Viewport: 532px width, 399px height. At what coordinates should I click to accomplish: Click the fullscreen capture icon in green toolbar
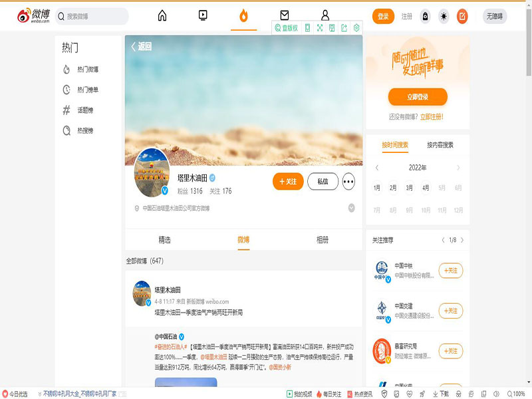[x=320, y=28]
